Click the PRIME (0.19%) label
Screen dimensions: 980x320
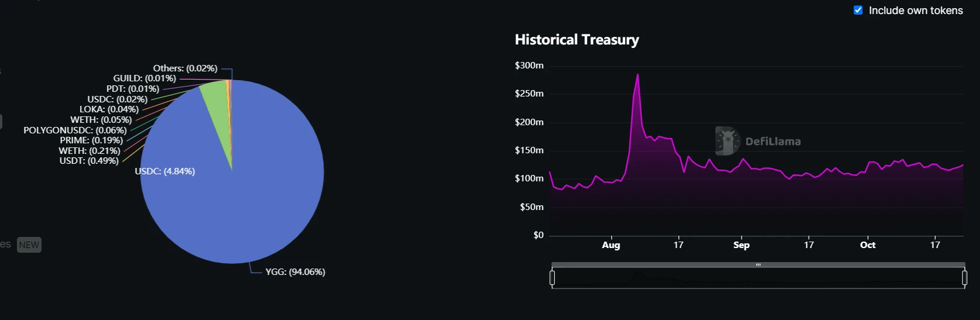click(91, 140)
